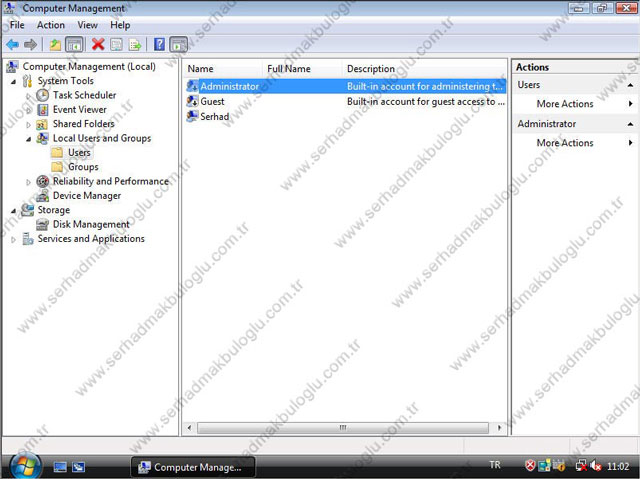
Task: Open the Windows Start orb
Action: pos(25,466)
